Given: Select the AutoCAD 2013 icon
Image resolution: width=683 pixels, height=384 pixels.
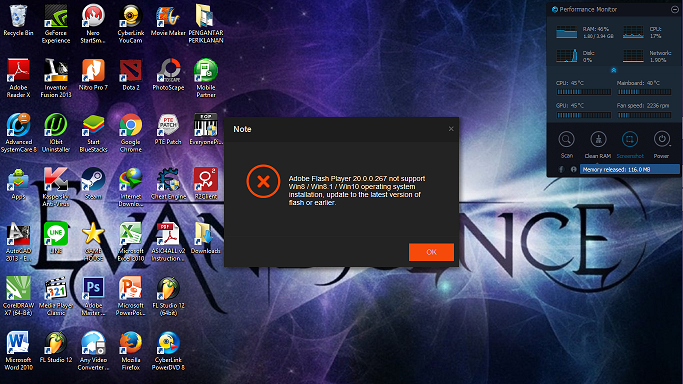Looking at the screenshot, I should [x=18, y=243].
